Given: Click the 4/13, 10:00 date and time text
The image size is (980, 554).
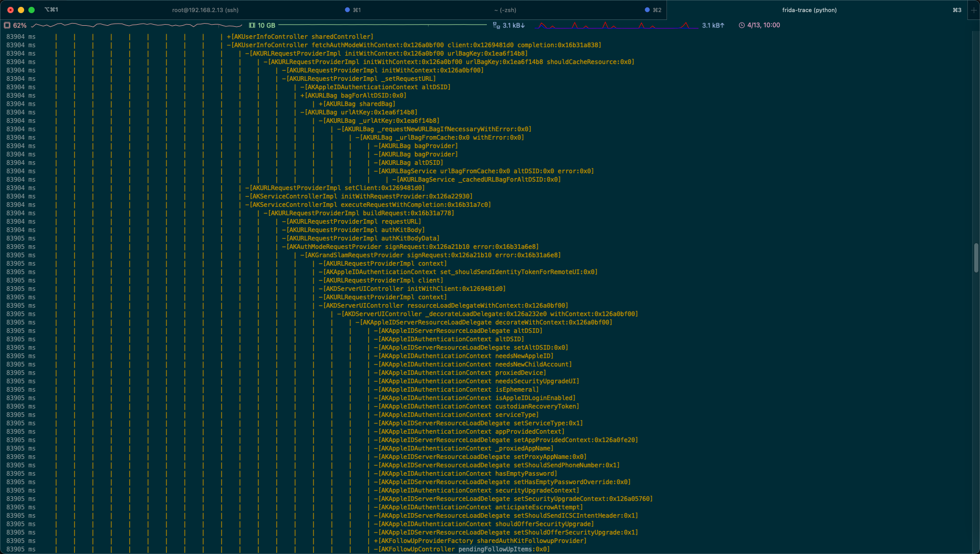Looking at the screenshot, I should [764, 25].
